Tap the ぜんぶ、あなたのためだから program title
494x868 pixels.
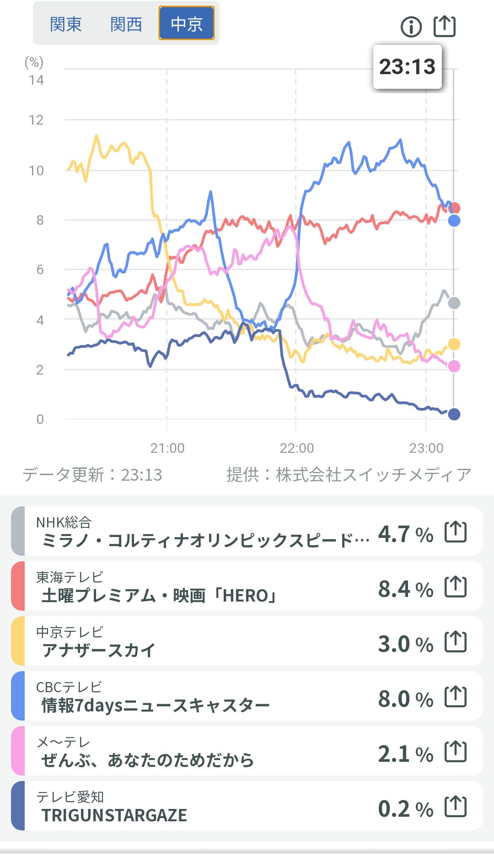pos(147,760)
